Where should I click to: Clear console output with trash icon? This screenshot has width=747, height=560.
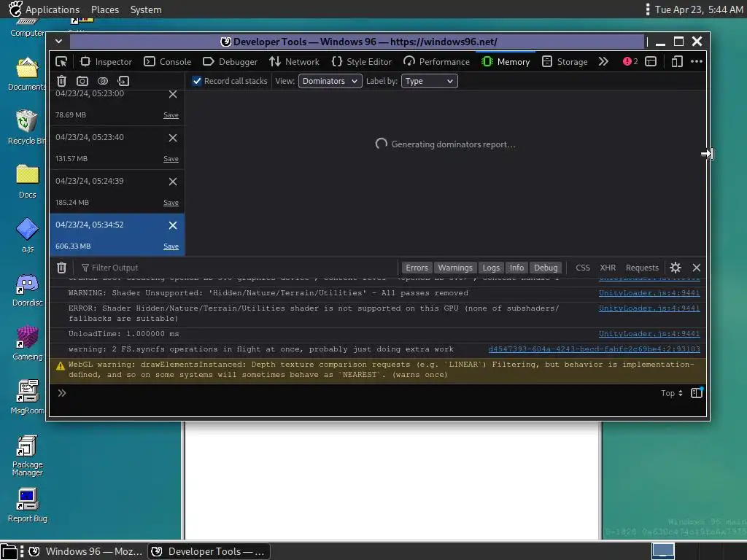point(61,268)
